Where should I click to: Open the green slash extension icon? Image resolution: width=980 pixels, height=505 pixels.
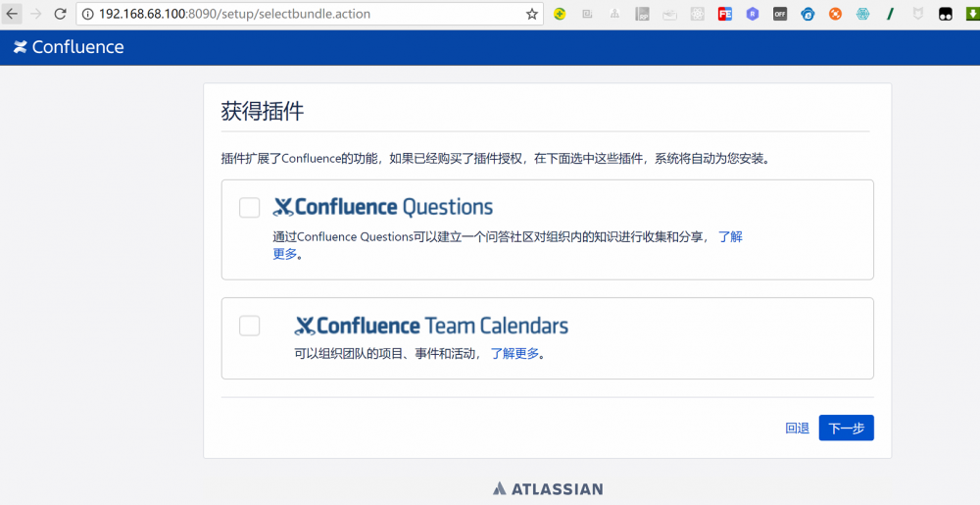890,14
